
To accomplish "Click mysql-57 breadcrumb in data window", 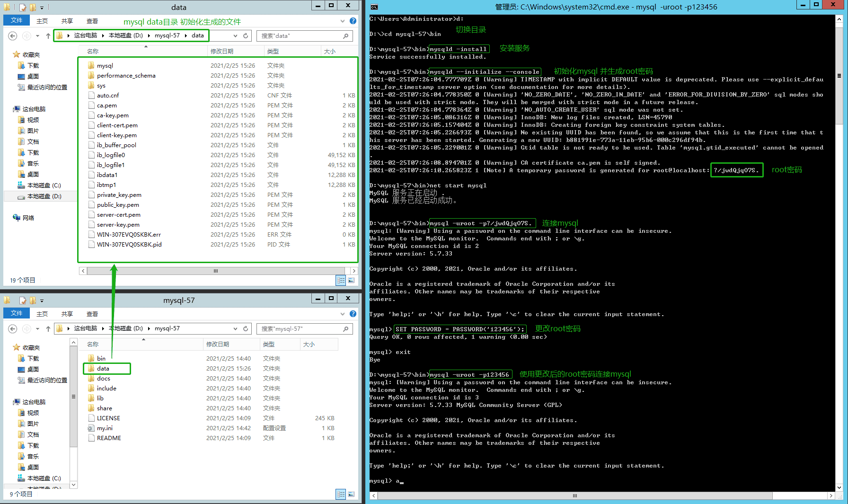I will [x=167, y=35].
